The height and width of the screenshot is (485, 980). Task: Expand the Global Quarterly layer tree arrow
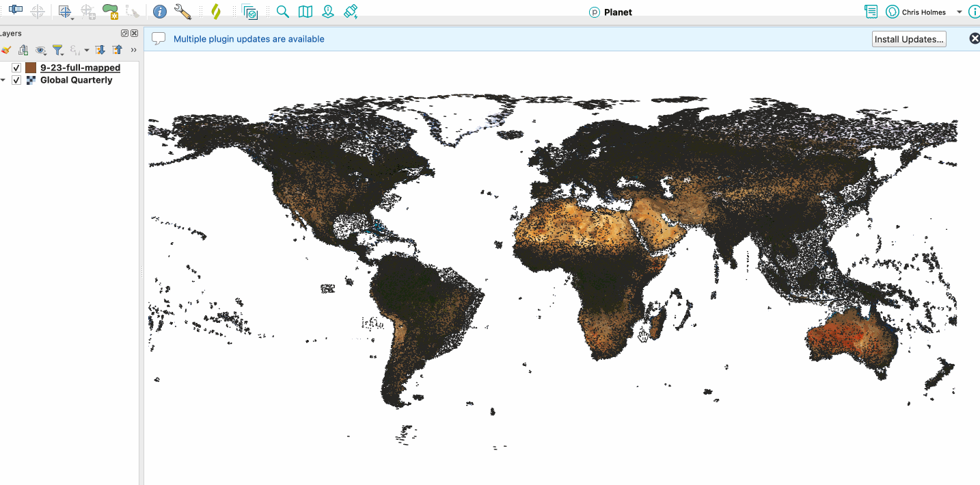pos(3,80)
